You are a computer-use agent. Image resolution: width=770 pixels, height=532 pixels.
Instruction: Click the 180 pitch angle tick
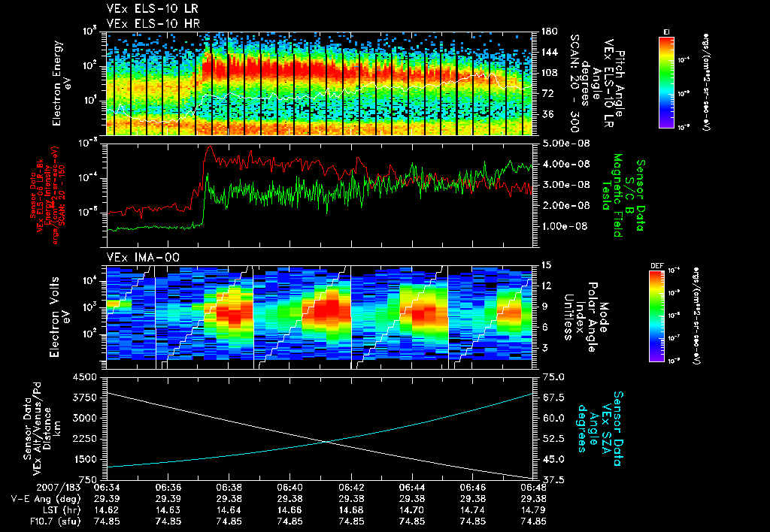(x=549, y=32)
